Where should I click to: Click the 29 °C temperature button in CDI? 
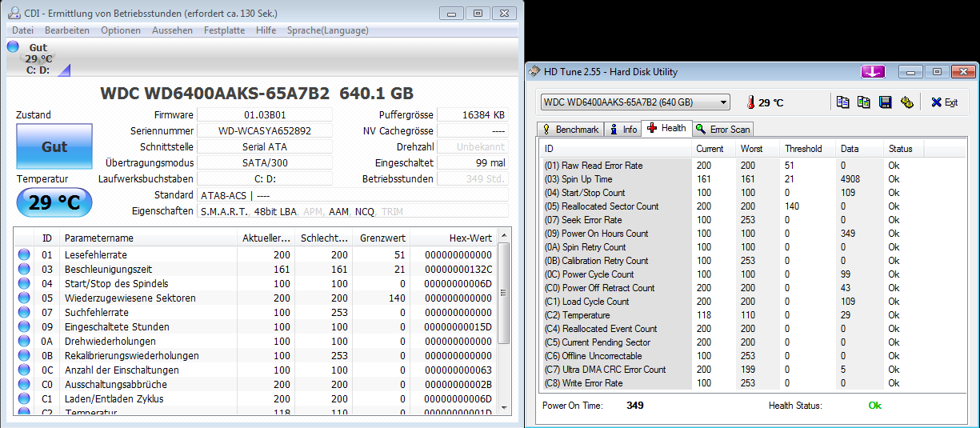54,202
